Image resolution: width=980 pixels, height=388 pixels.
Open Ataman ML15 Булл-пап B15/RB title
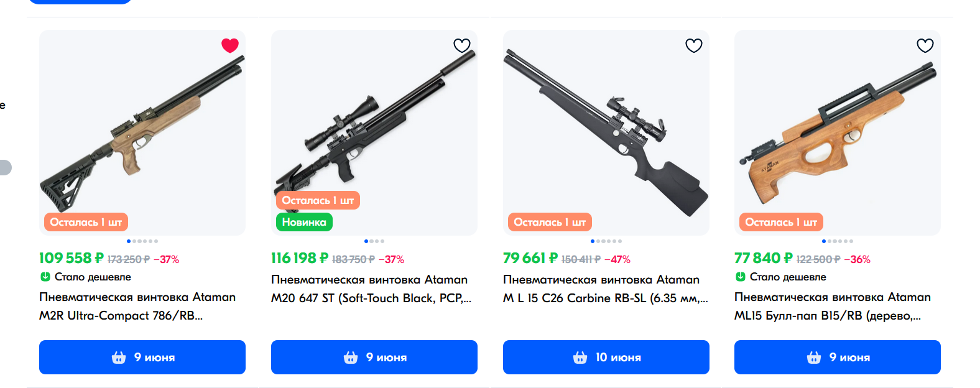[833, 306]
